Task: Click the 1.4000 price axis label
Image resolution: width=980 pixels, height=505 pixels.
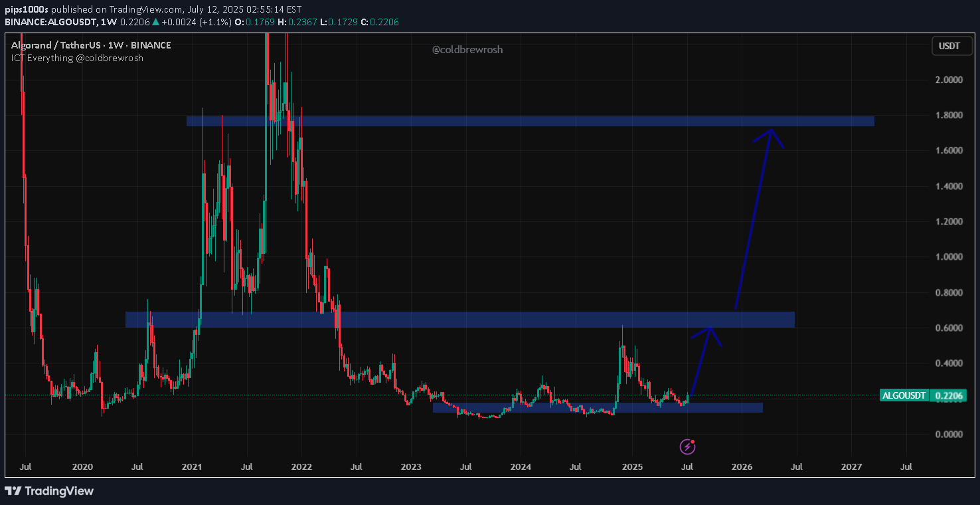Action: coord(949,186)
